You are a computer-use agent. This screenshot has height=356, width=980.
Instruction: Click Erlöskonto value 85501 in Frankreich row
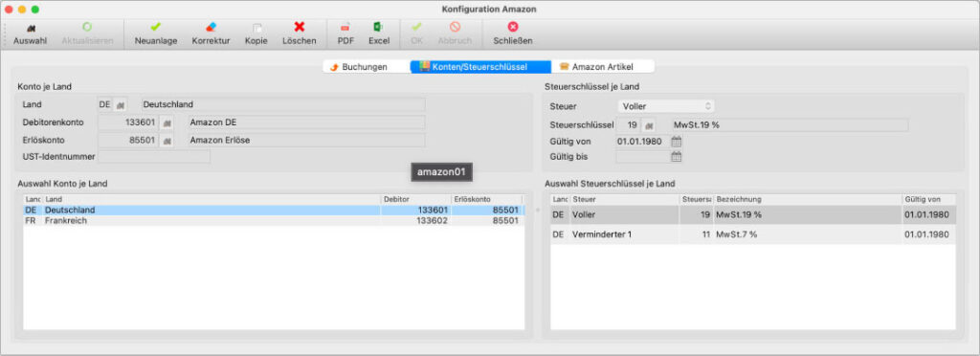pyautogui.click(x=505, y=221)
